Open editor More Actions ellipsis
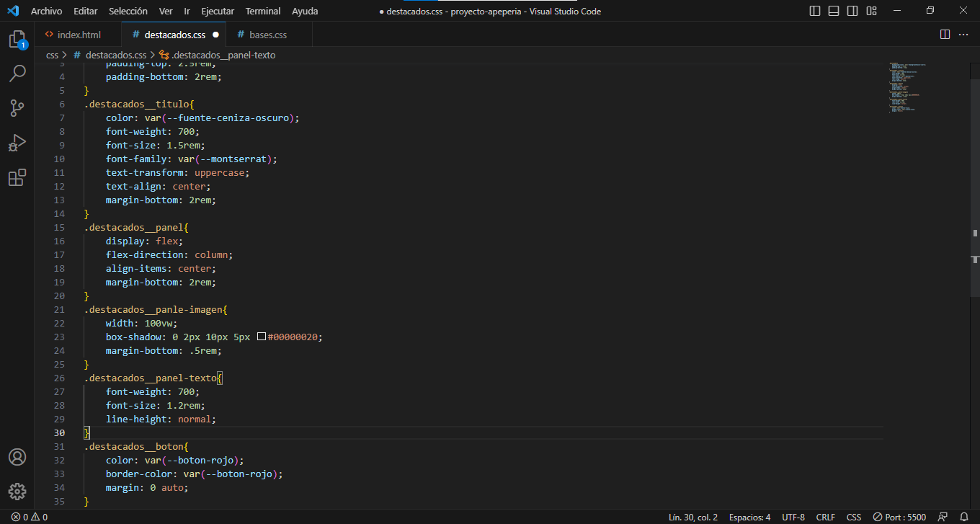This screenshot has height=524, width=980. click(964, 35)
